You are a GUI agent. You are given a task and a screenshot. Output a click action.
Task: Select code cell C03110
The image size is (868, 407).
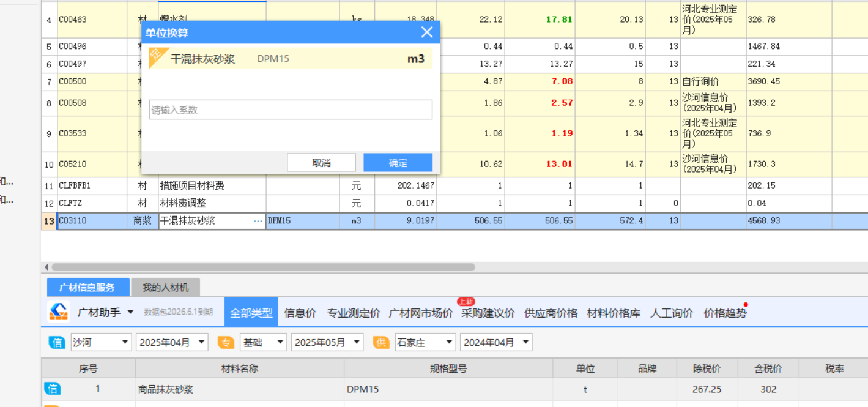tap(92, 221)
